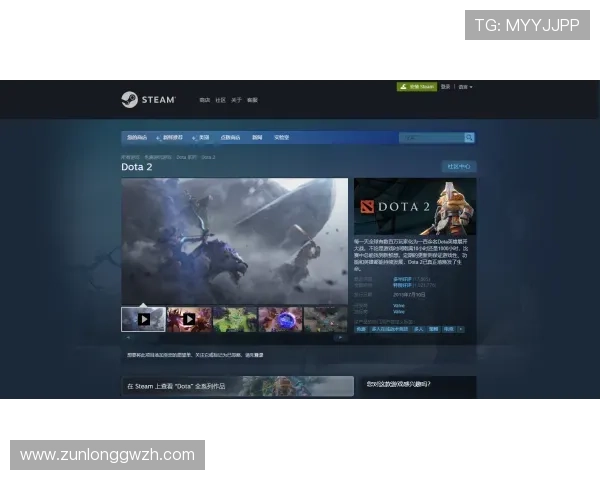600x480 pixels.
Task: Click the Steam logo icon
Action: [x=130, y=100]
